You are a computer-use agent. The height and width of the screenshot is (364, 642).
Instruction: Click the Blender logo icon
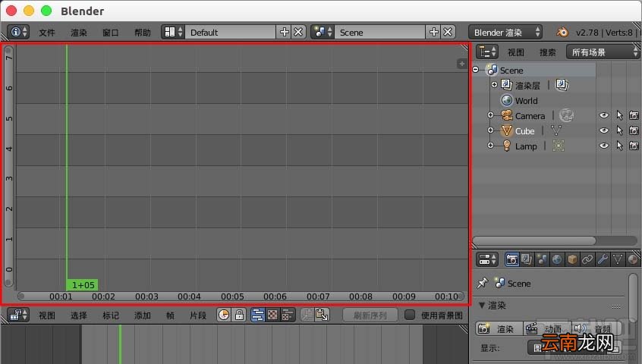click(562, 32)
